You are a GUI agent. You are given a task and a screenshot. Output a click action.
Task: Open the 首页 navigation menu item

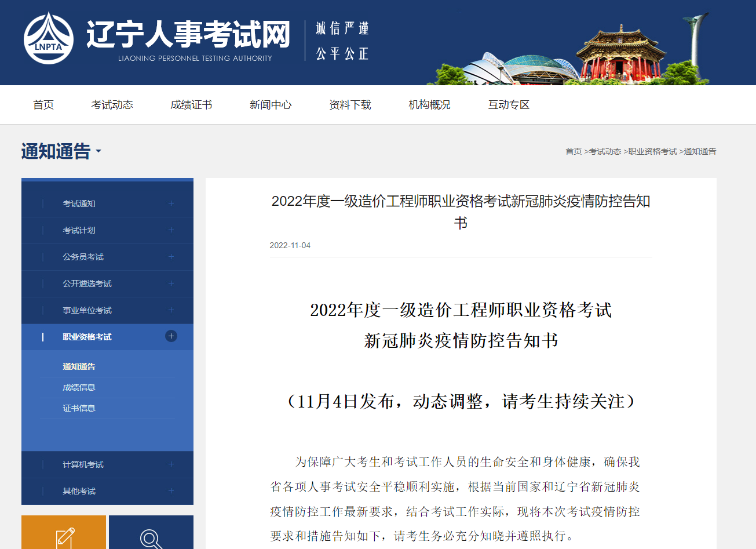[x=43, y=105]
